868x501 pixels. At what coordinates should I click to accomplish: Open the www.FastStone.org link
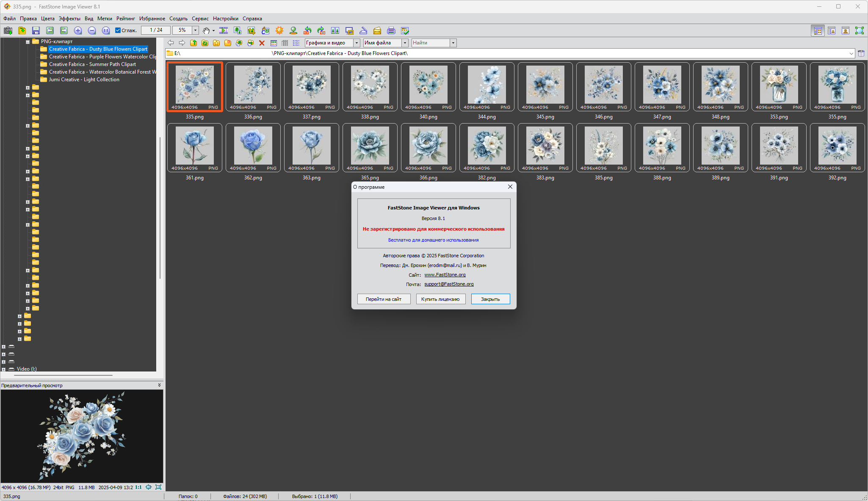tap(445, 275)
